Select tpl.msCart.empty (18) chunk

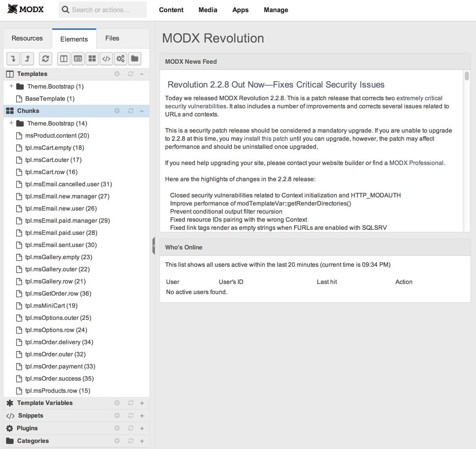(x=55, y=148)
